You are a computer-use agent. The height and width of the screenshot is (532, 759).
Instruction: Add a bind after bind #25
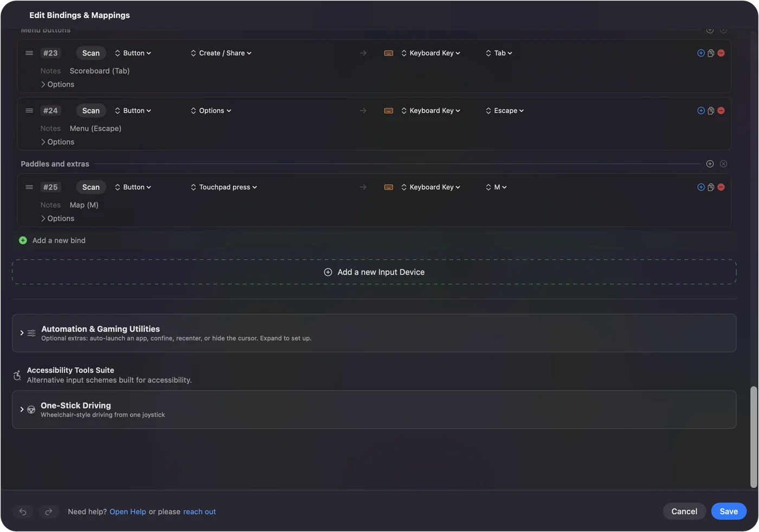(701, 187)
